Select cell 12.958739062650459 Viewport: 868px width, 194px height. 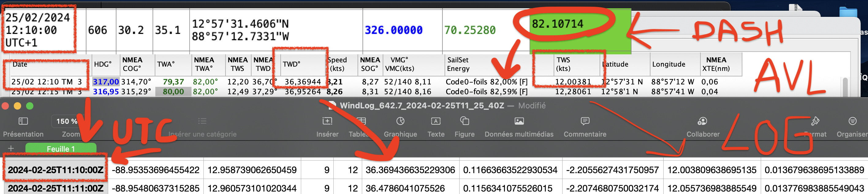click(252, 170)
